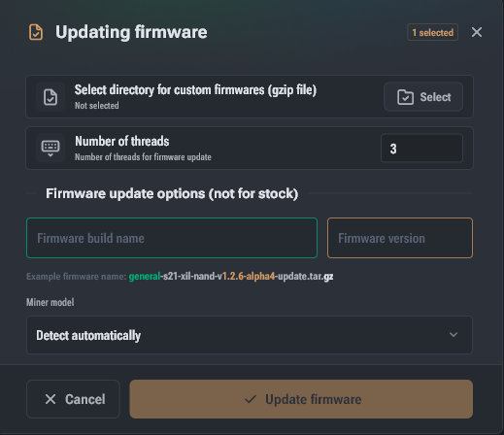Screen dimensions: 504x435
Task: Click the firmware file icon beside the title
Action: point(36,32)
